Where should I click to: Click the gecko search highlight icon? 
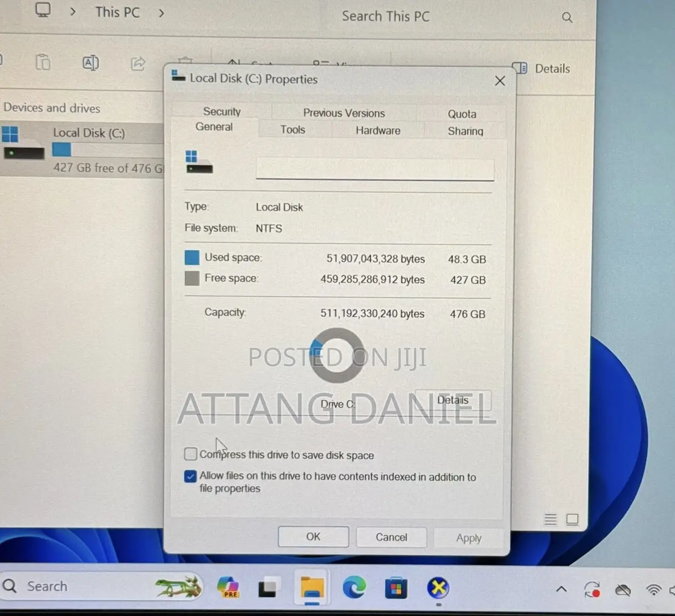pos(178,587)
